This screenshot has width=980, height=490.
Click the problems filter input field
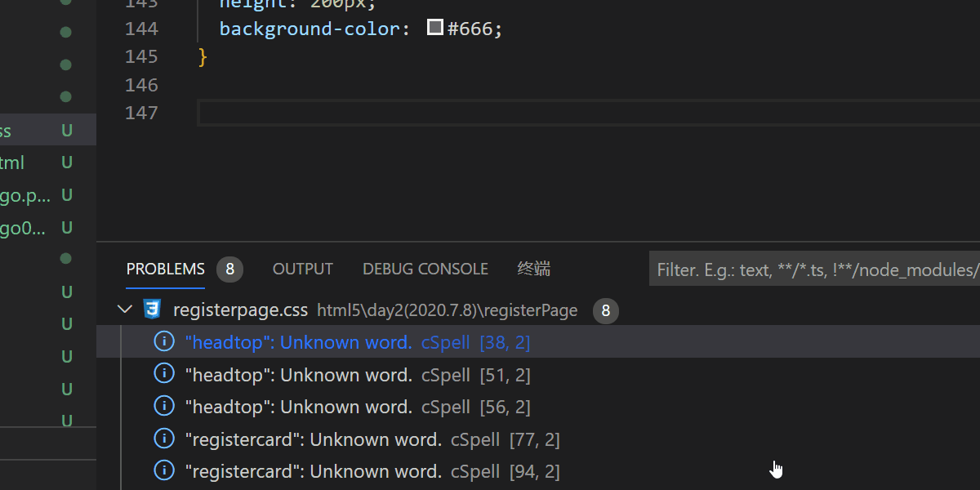point(817,268)
